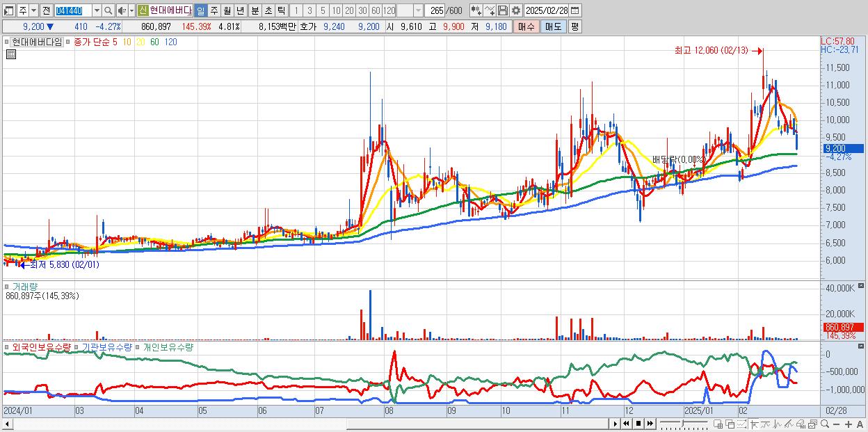
Task: Click the stop replay button
Action: [638, 424]
